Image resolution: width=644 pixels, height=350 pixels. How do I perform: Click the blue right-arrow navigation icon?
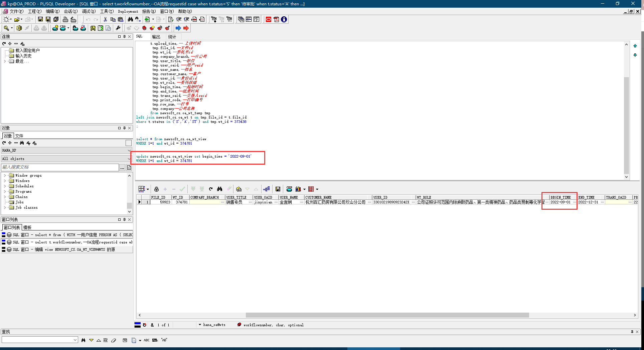pos(178,28)
